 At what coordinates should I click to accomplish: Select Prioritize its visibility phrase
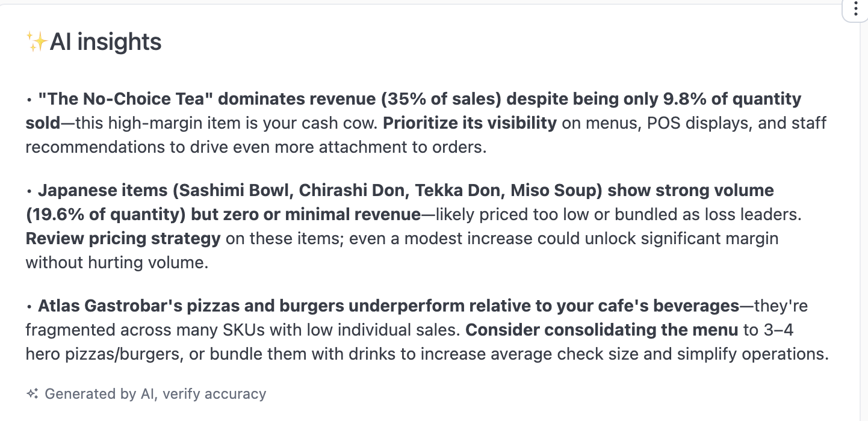470,123
